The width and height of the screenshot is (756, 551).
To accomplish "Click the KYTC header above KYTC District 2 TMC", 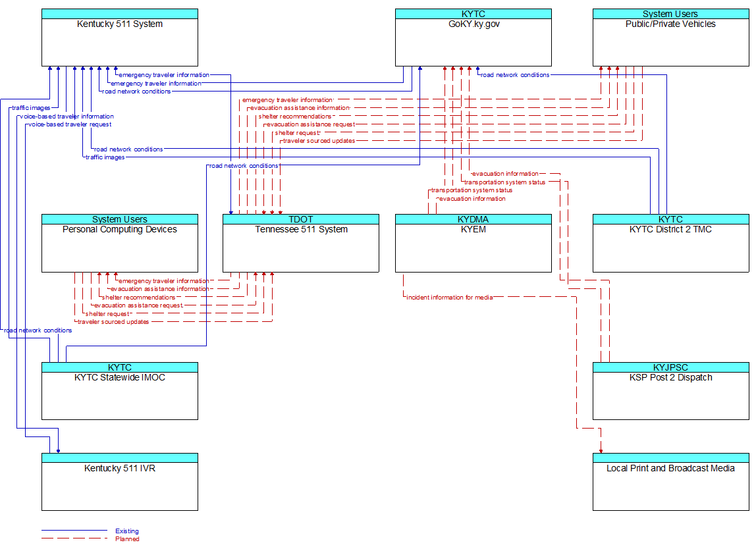I will 670,219.
